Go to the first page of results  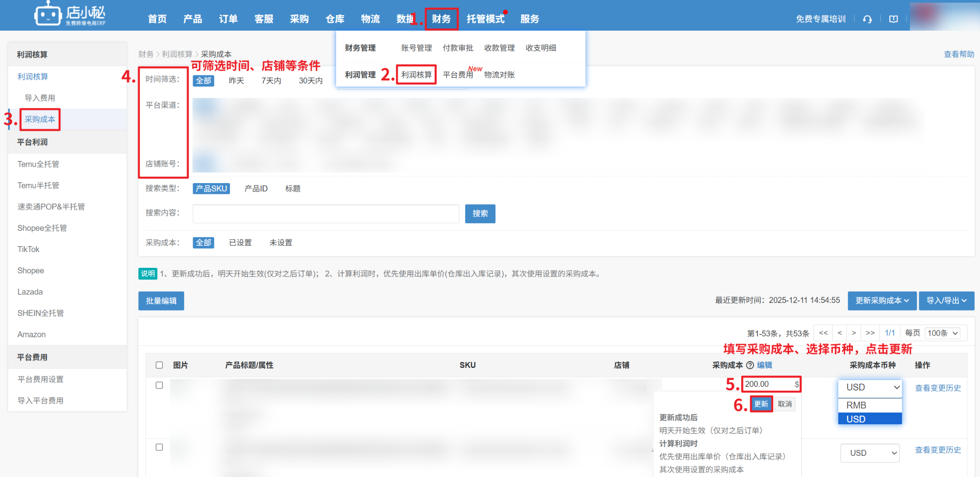click(x=823, y=333)
